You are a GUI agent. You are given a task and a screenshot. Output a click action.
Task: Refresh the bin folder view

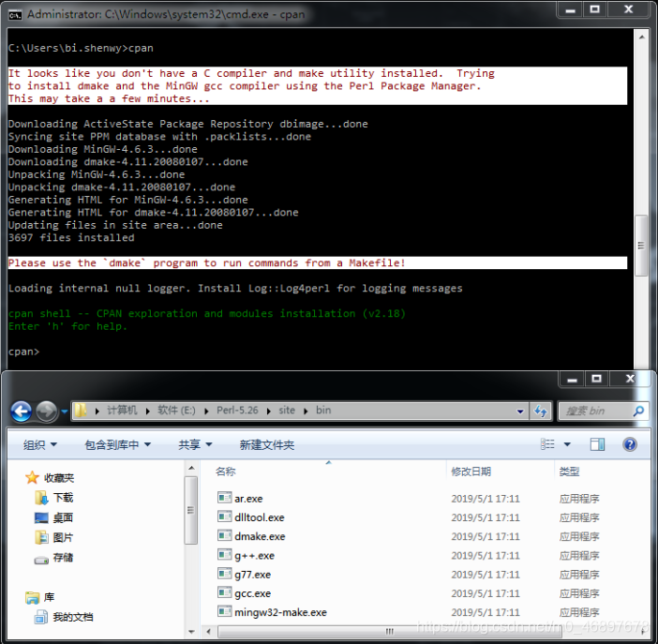pos(541,411)
